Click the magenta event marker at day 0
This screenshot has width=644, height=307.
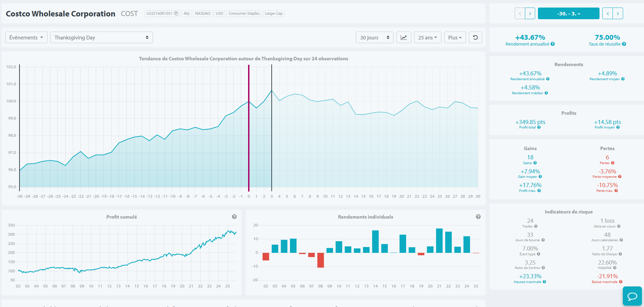point(249,128)
